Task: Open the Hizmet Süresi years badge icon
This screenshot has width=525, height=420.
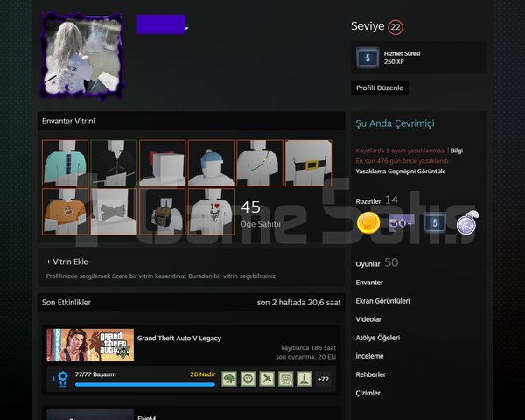Action: click(367, 58)
